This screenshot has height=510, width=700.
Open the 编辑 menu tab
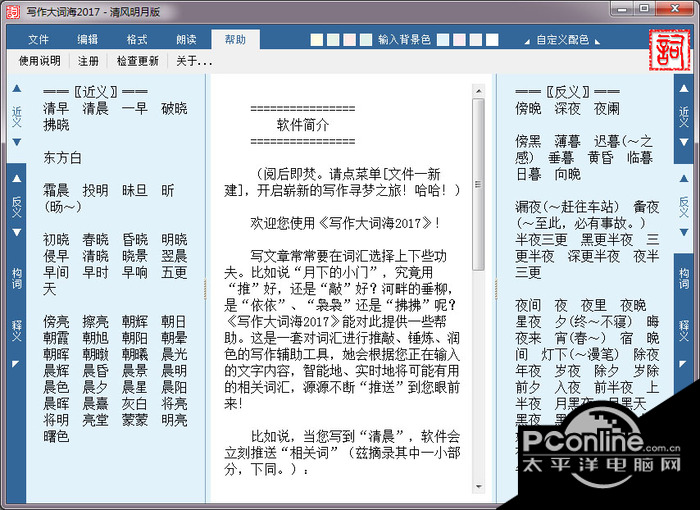coord(88,40)
